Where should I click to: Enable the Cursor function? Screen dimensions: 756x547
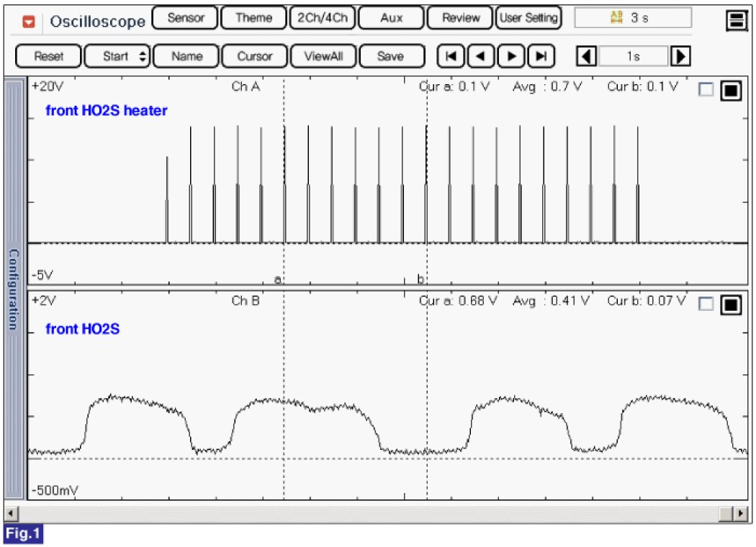click(255, 56)
